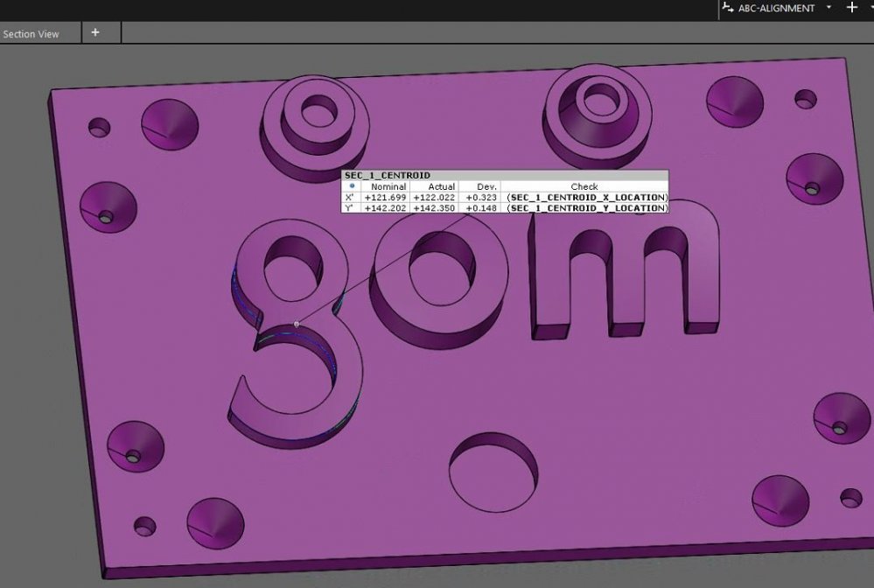The image size is (874, 588).
Task: Open the ABC-ALIGNMENT dropdown arrow
Action: (x=829, y=8)
